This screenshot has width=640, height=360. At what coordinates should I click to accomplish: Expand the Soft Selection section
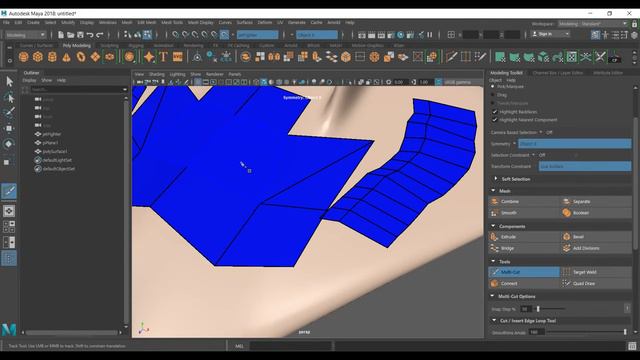point(496,179)
